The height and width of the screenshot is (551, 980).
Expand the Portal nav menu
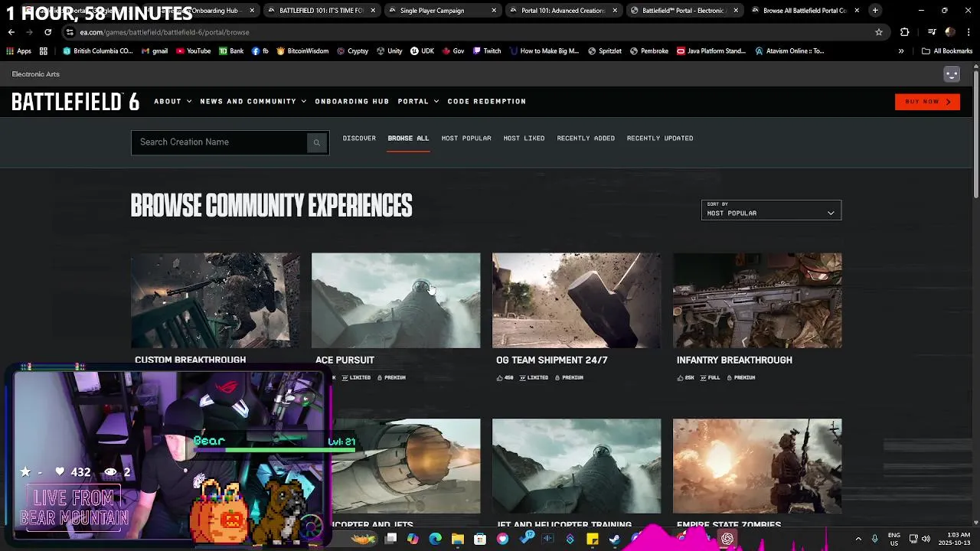tap(418, 102)
